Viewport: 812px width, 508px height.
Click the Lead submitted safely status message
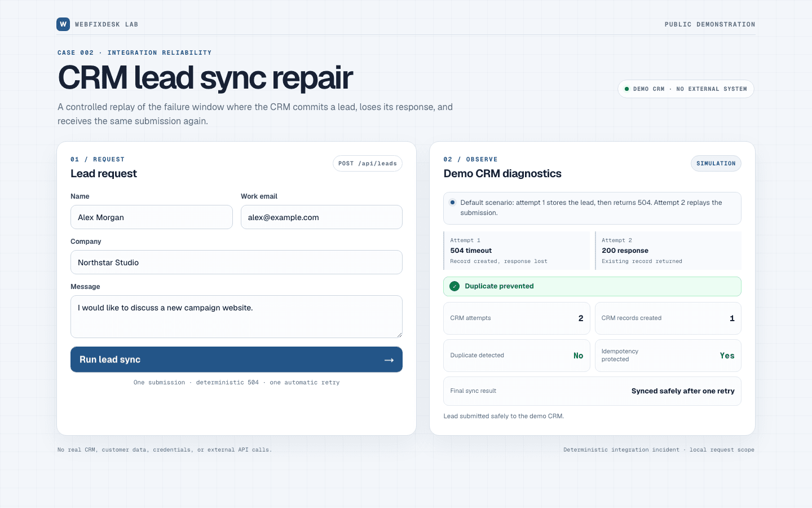click(x=504, y=416)
